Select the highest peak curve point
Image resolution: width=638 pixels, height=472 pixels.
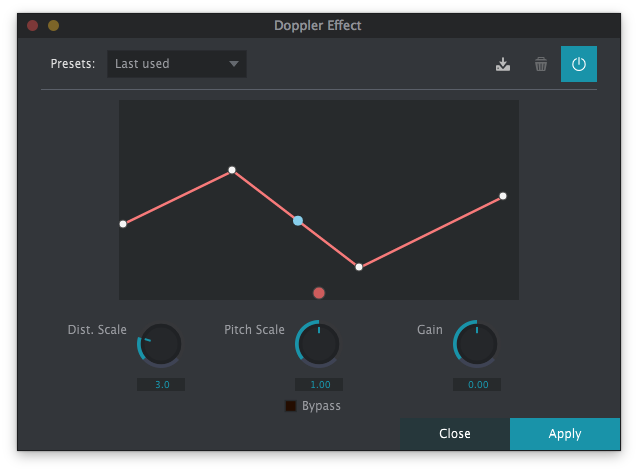[x=232, y=170]
